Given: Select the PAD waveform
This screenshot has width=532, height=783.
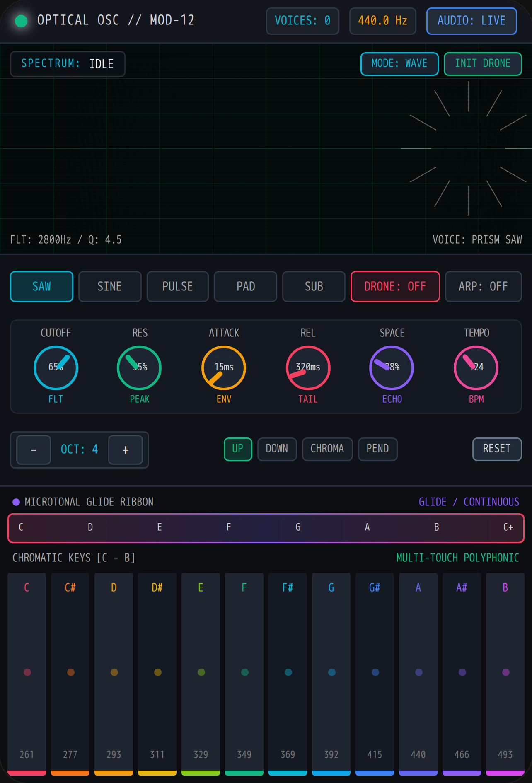Looking at the screenshot, I should [x=245, y=286].
